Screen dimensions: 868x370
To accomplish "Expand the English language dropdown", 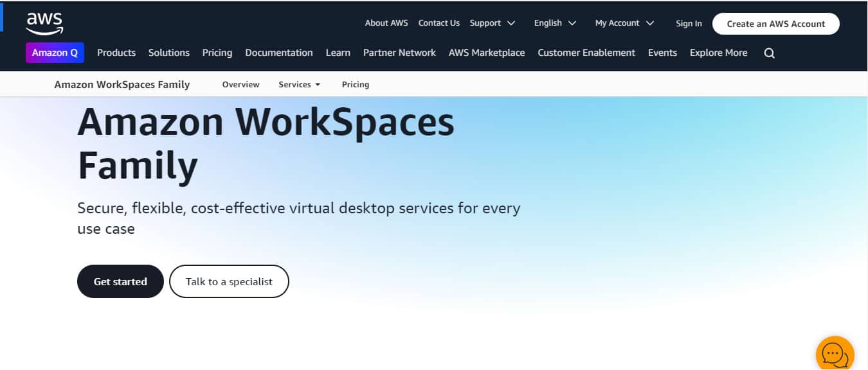I will pos(555,23).
